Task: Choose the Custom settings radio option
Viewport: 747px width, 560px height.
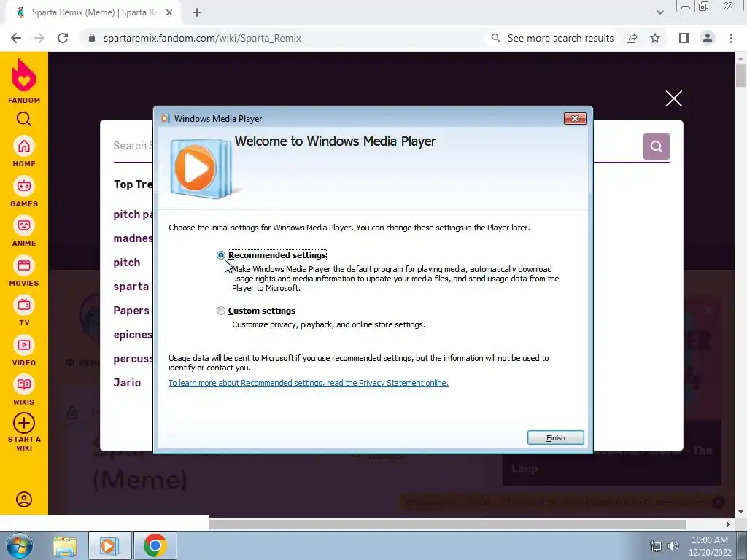Action: pos(220,311)
